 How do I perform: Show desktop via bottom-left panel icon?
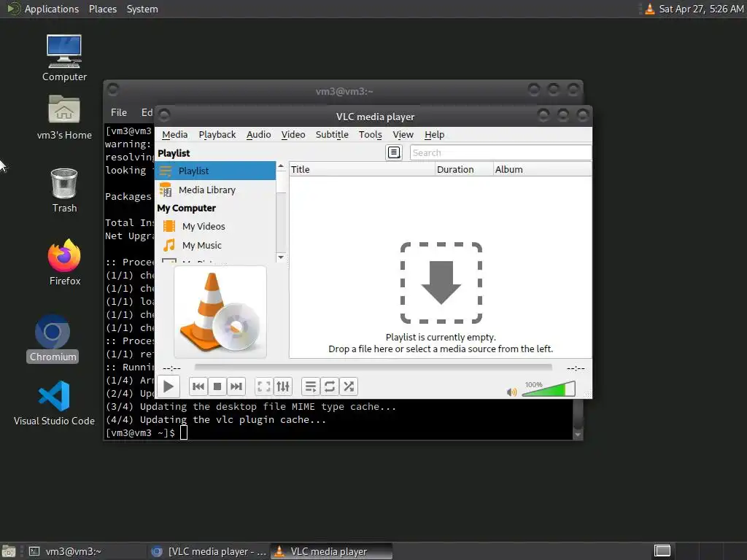9,551
